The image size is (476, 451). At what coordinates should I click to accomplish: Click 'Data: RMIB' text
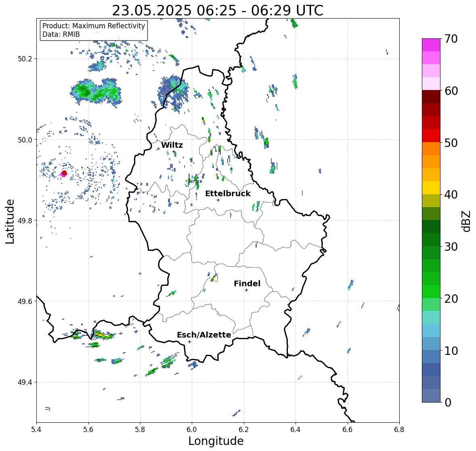(x=61, y=34)
